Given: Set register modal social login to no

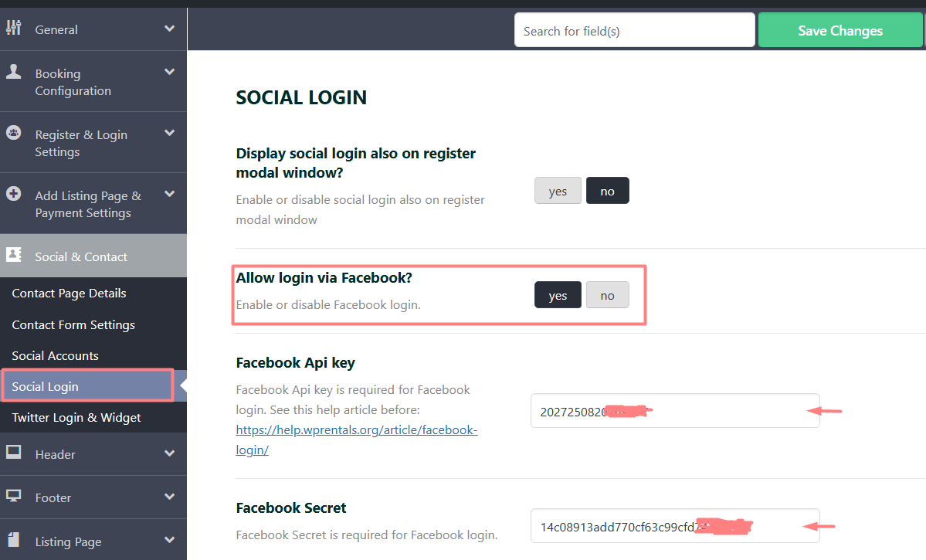Looking at the screenshot, I should pos(607,191).
